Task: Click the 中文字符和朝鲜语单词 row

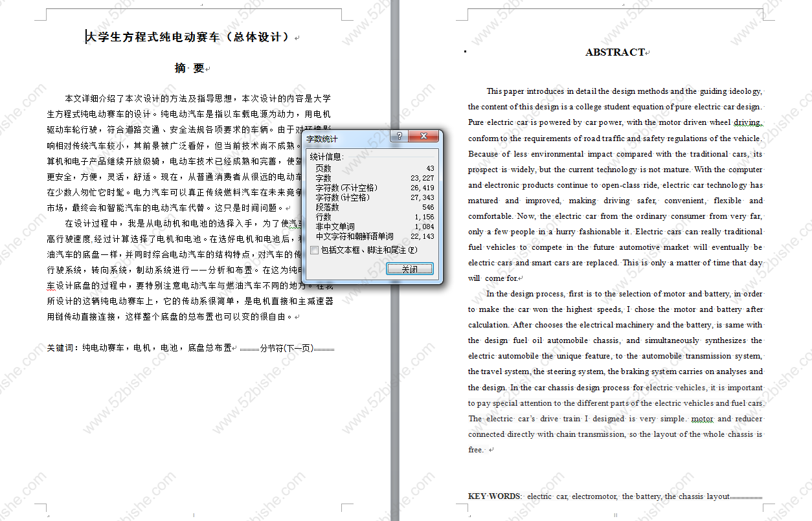Action: (374, 236)
